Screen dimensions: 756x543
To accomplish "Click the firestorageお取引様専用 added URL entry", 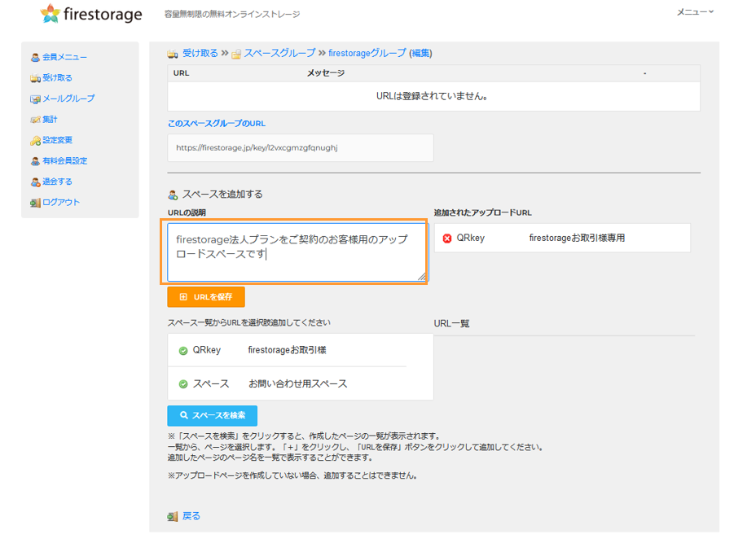I will coord(577,238).
